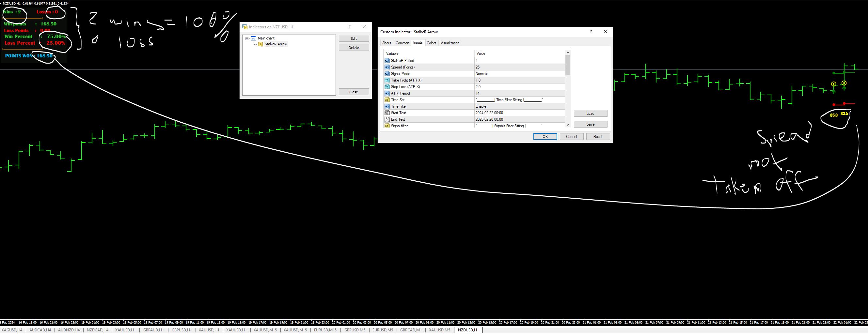Click the Load button
Screen dimensions: 868x334
[x=590, y=113]
